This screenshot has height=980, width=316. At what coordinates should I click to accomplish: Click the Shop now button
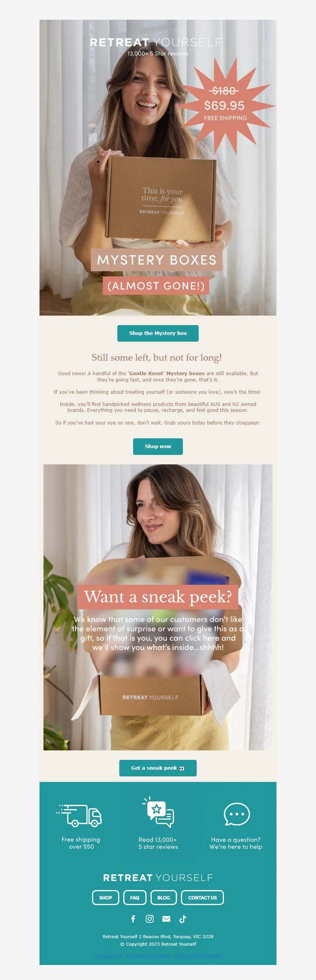(158, 447)
